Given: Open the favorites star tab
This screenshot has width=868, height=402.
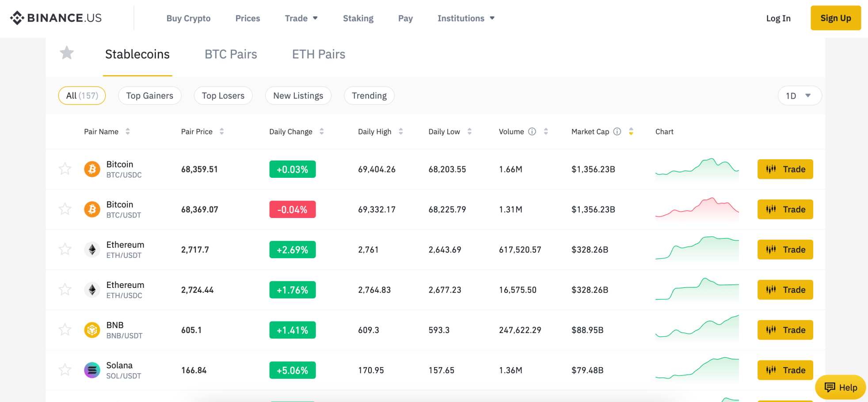Looking at the screenshot, I should tap(67, 53).
